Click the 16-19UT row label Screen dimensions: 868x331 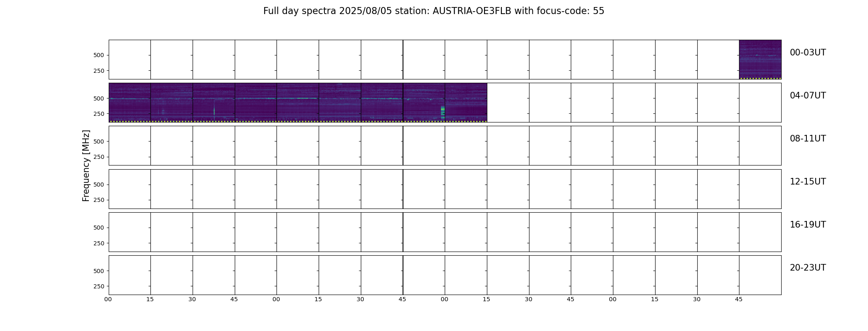[808, 225]
